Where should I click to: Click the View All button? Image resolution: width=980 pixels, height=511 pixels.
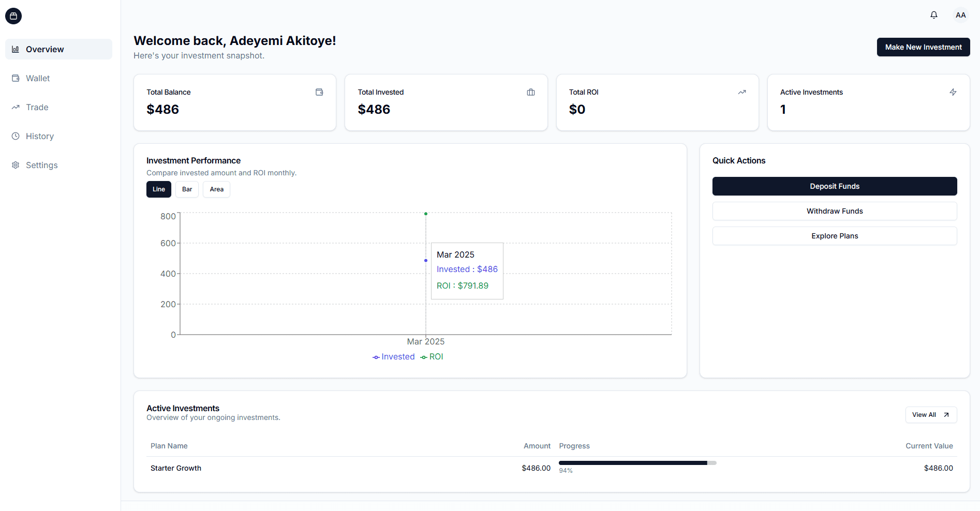[x=931, y=415]
